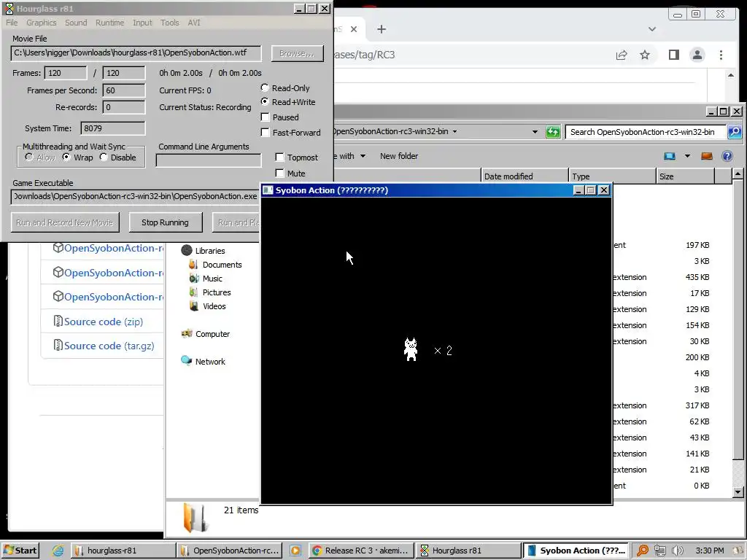This screenshot has width=747, height=560.
Task: Expand the OpenSyobonAction-rc3-win32-bin breadcrumb arrow
Action: pyautogui.click(x=455, y=131)
